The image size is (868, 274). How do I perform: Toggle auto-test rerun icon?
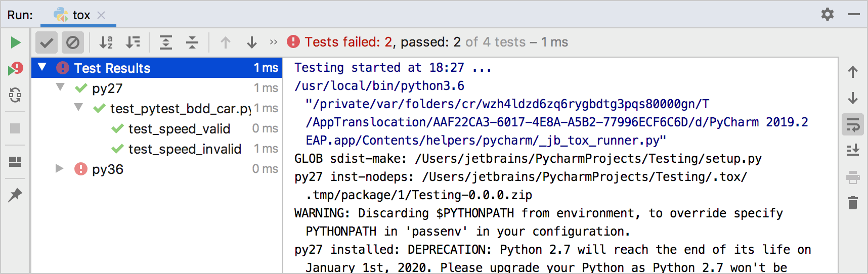[16, 95]
